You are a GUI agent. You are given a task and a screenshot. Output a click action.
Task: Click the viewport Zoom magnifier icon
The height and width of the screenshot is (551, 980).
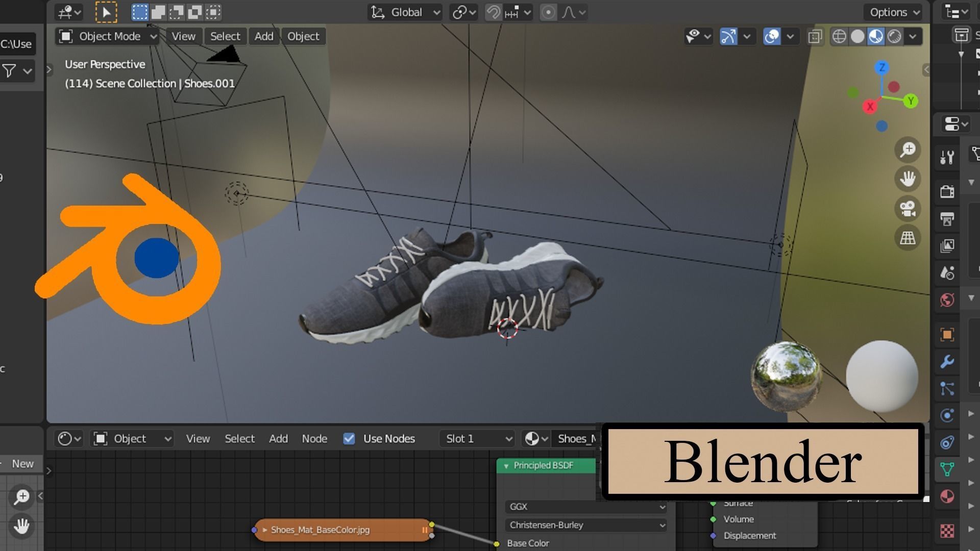point(908,149)
